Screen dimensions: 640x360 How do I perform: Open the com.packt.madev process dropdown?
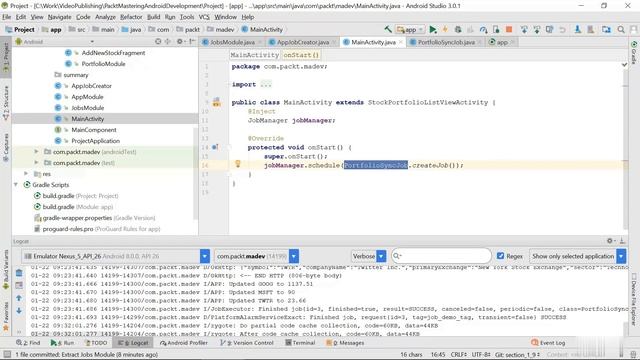tap(256, 256)
